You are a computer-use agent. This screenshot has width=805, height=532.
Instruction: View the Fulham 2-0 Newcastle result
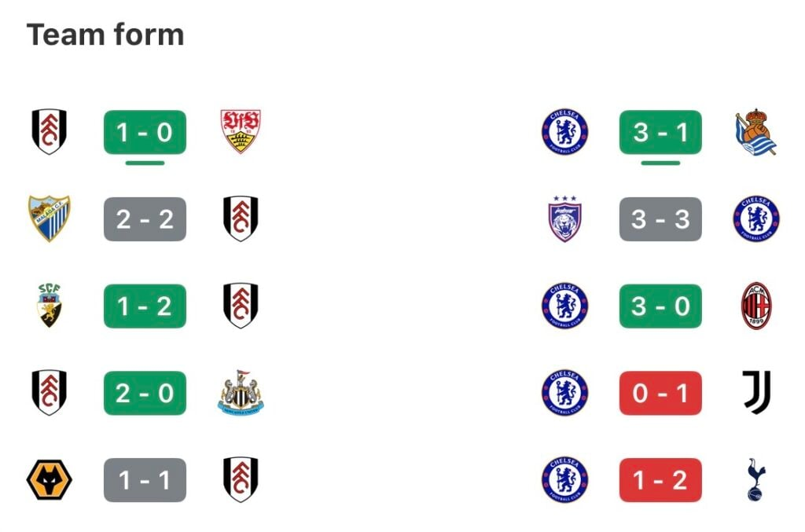[x=145, y=393]
